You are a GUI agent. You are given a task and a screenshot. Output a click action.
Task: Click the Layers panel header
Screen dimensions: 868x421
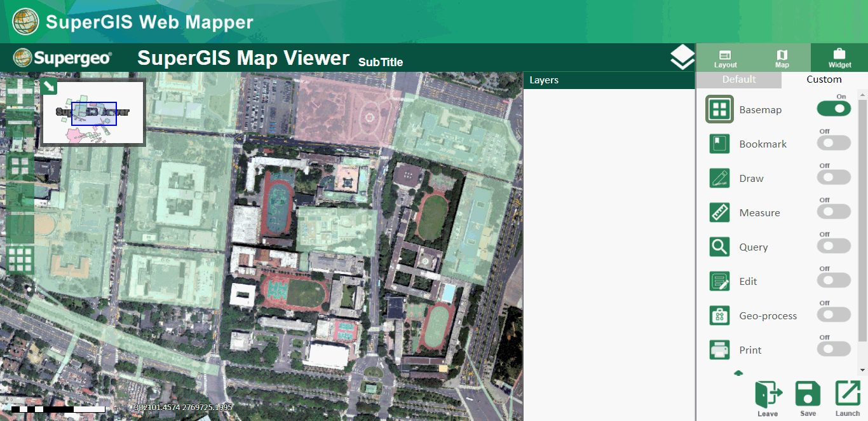609,80
